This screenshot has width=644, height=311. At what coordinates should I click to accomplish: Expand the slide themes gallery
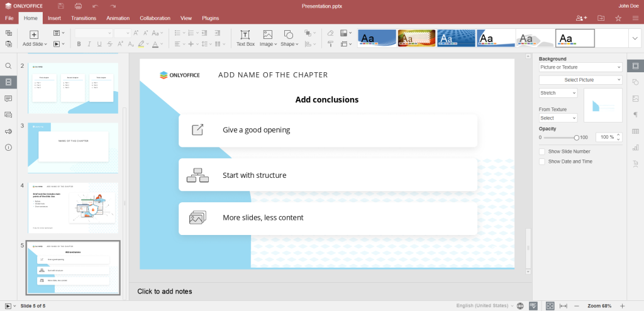pyautogui.click(x=635, y=38)
